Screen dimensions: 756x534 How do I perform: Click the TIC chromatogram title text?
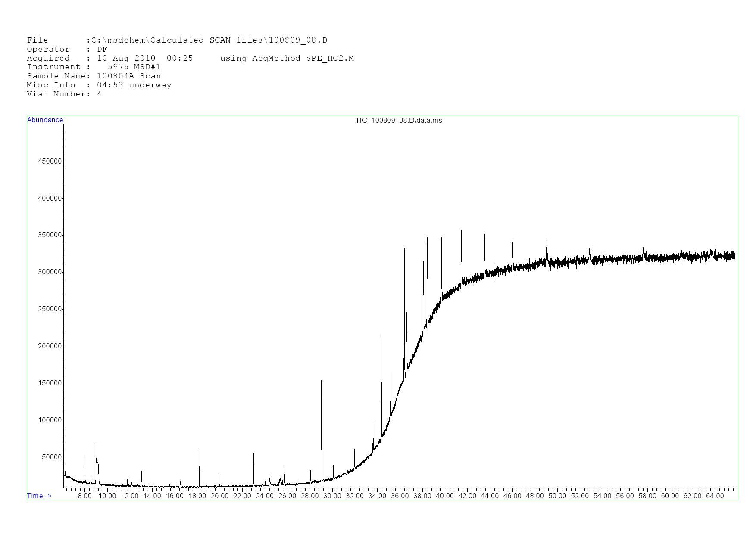(x=398, y=121)
